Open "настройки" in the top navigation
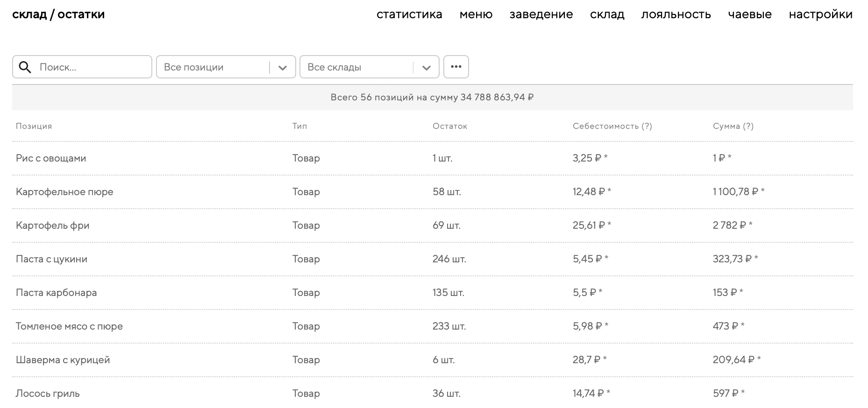The width and height of the screenshot is (868, 408). pyautogui.click(x=820, y=14)
